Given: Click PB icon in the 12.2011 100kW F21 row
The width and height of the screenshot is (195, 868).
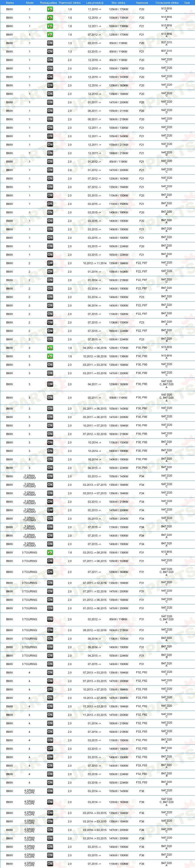Looking at the screenshot, I should tap(50, 26).
